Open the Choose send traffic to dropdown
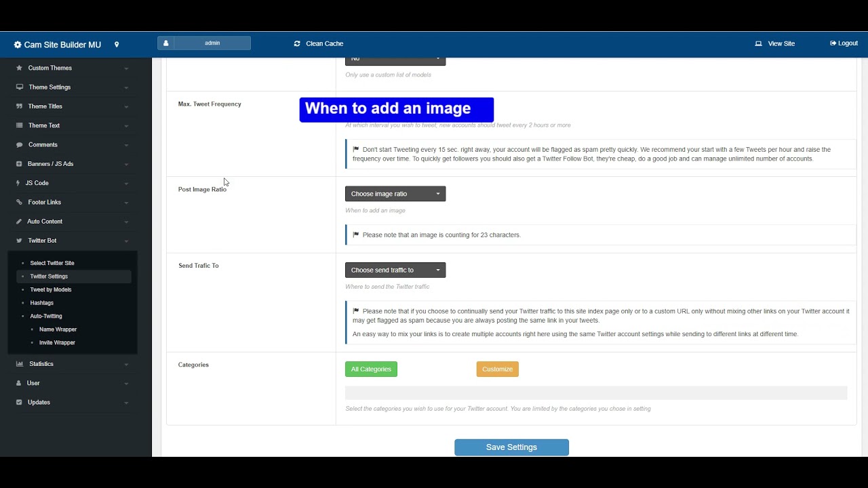This screenshot has width=868, height=488. (395, 270)
